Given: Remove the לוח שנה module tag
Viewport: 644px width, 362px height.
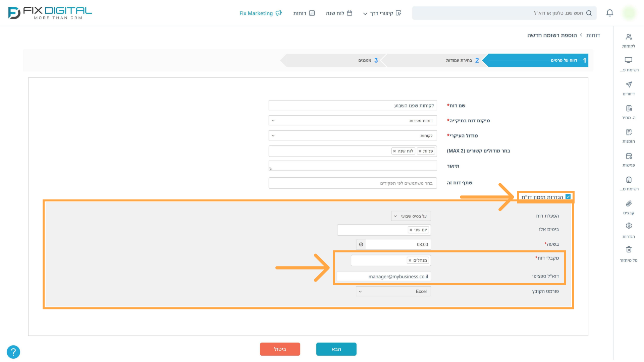Looking at the screenshot, I should click(x=394, y=151).
